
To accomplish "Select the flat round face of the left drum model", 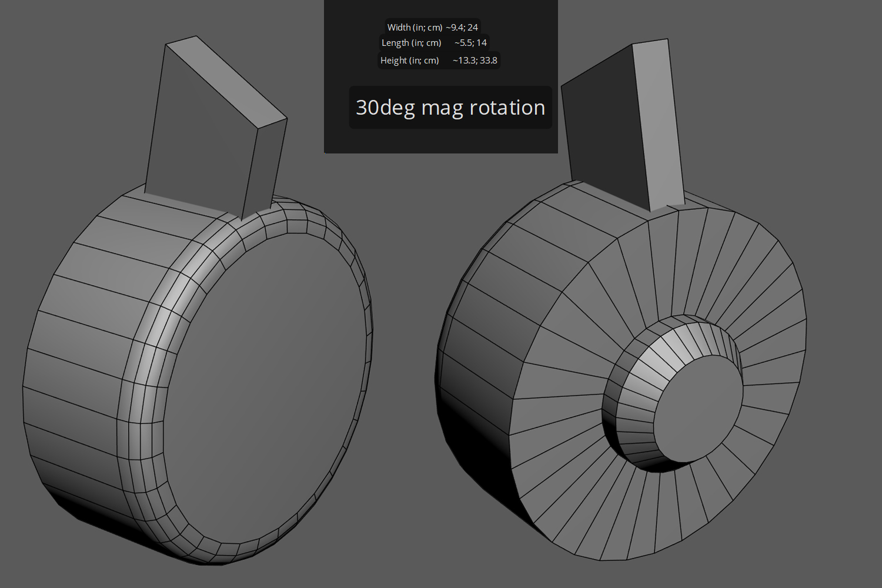I will pos(265,388).
